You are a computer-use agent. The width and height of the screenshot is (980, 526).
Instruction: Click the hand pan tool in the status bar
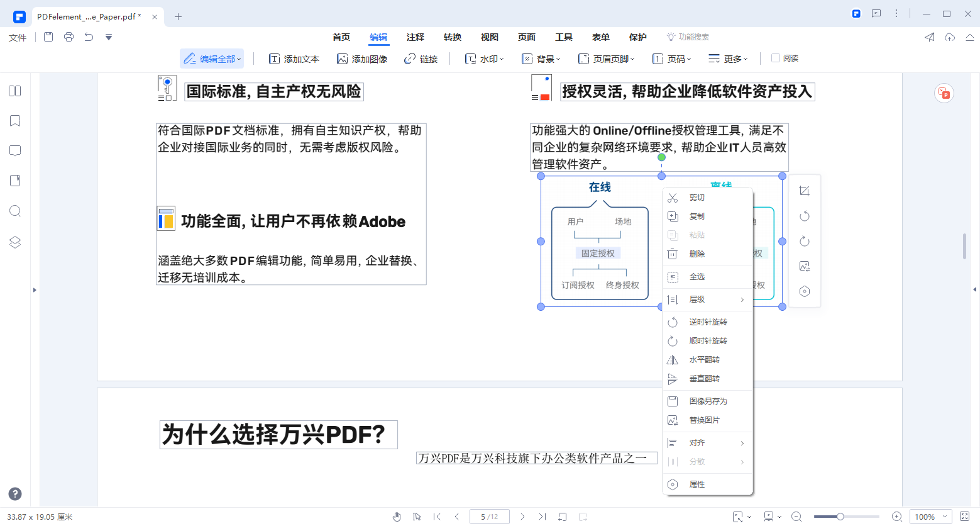(x=397, y=516)
